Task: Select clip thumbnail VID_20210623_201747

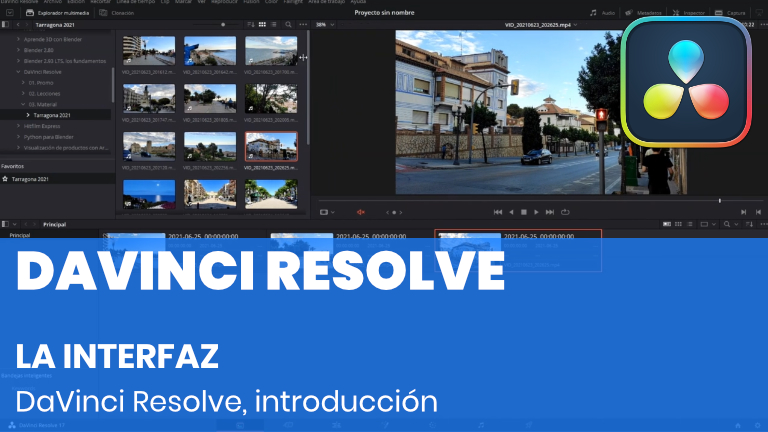Action: tap(149, 98)
